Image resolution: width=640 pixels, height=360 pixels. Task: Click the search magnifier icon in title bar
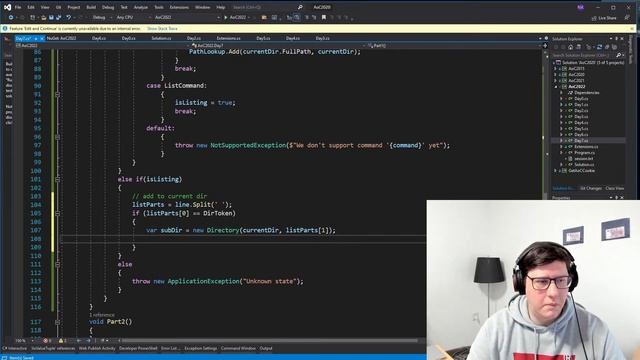300,7
